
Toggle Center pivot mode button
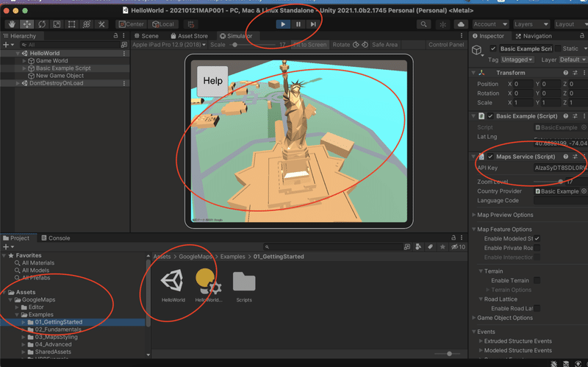(131, 24)
